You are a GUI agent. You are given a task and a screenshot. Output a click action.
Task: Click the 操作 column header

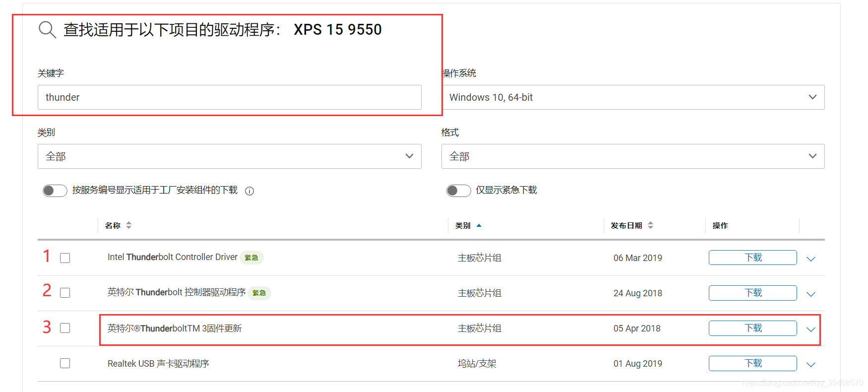[720, 225]
